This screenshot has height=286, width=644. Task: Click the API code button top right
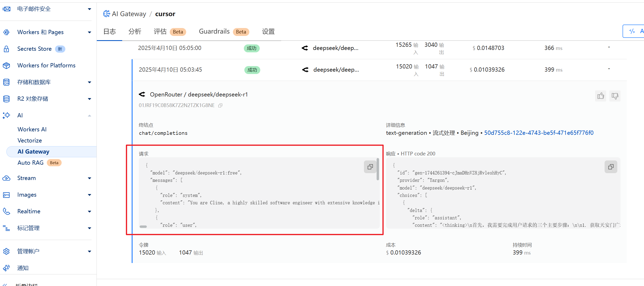[633, 31]
